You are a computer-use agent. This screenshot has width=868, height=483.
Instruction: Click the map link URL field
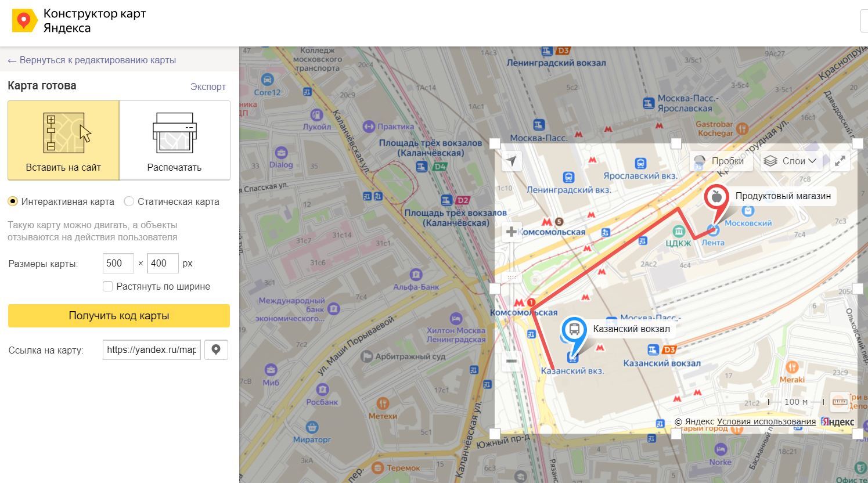[x=152, y=350]
